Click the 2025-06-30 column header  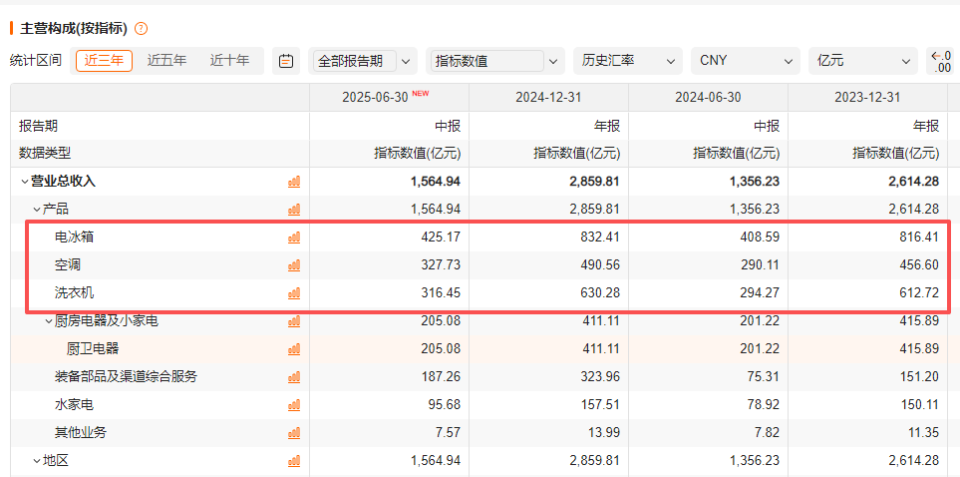point(389,98)
